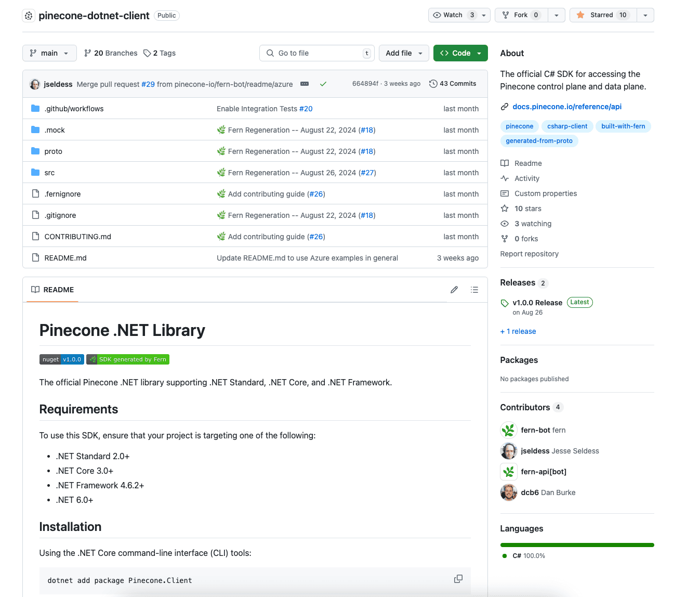
Task: Expand the Add file dropdown
Action: [x=404, y=53]
